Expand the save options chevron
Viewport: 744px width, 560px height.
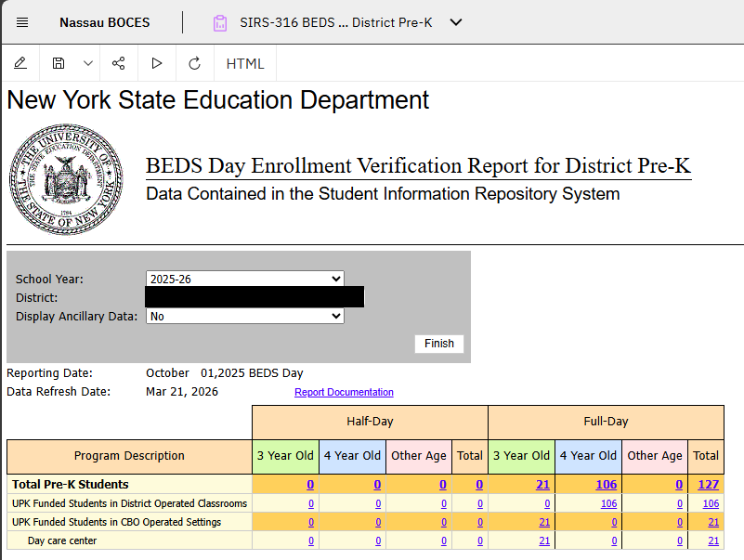click(88, 63)
